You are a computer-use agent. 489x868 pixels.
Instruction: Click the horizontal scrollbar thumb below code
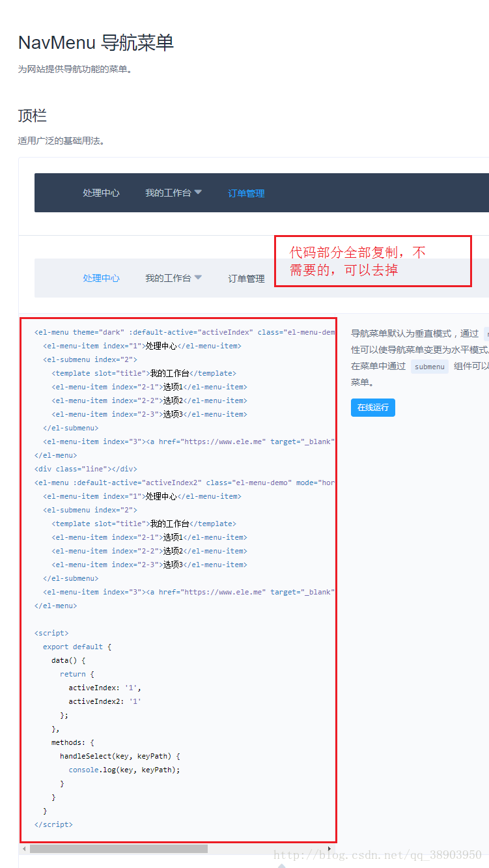119,848
